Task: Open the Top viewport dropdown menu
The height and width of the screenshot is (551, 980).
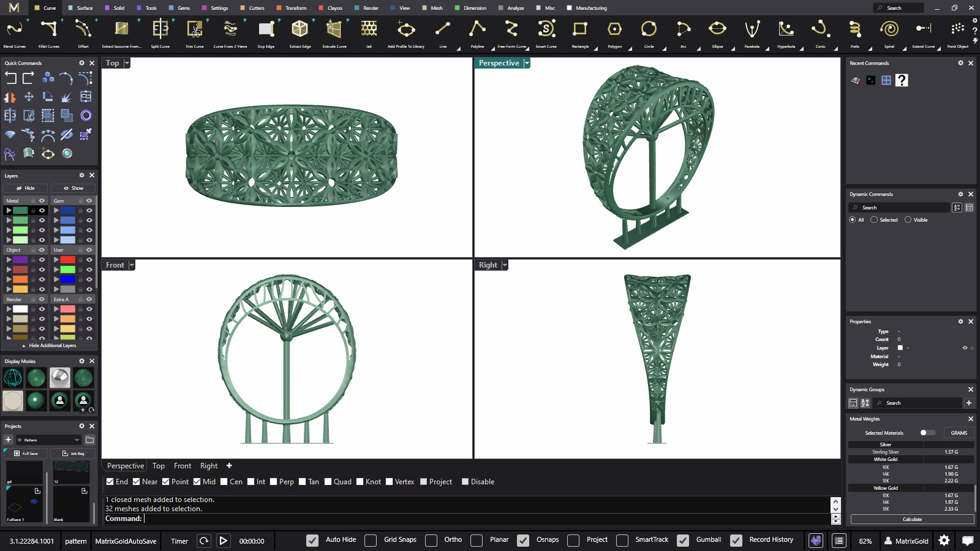Action: tap(127, 63)
